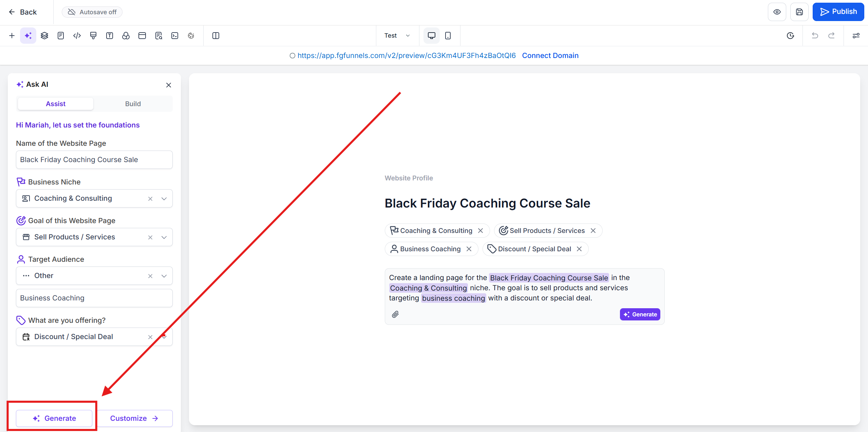Open the Layers panel icon
This screenshot has width=868, height=432.
(x=44, y=36)
